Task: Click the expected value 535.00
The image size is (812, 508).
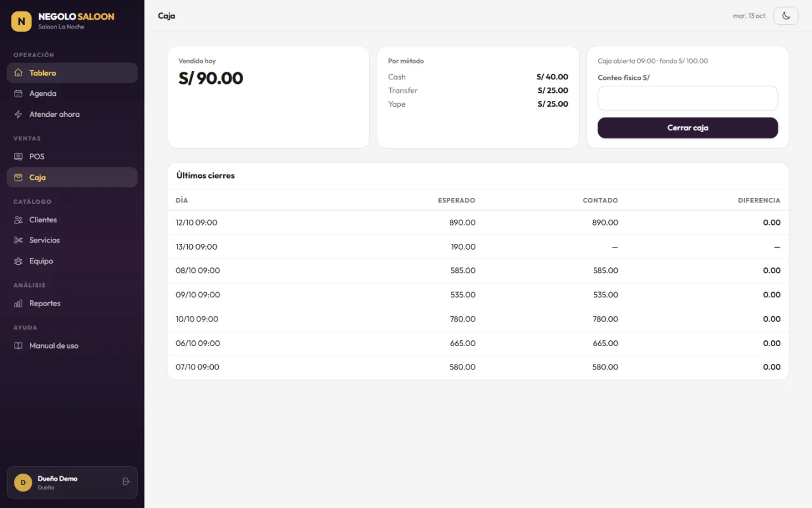Action: coord(462,295)
